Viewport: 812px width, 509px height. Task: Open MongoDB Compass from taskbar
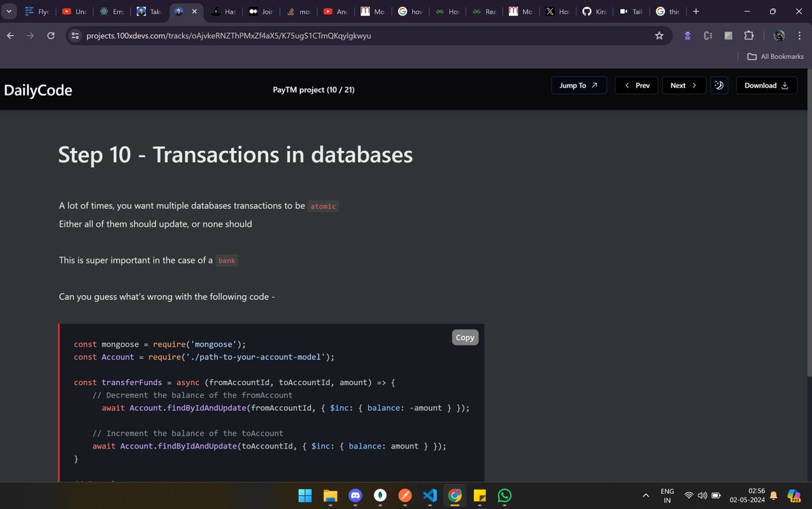pos(380,495)
